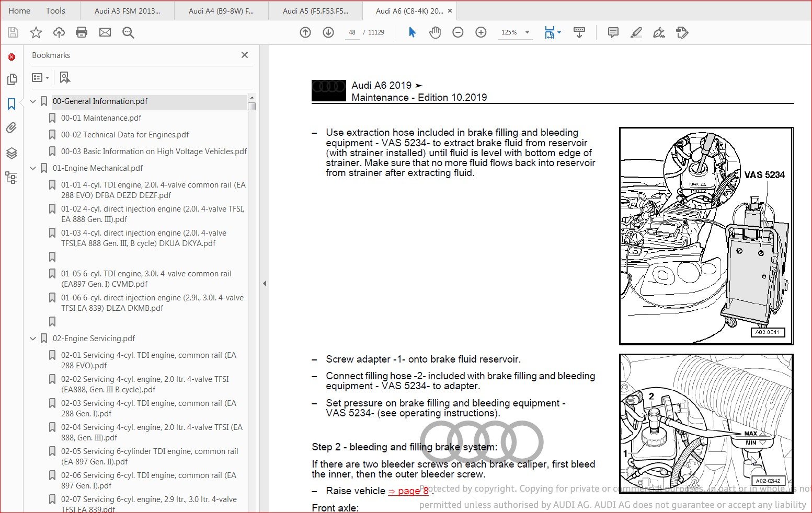Send file by email envelope icon
Viewport: 812px width, 513px height.
click(105, 32)
